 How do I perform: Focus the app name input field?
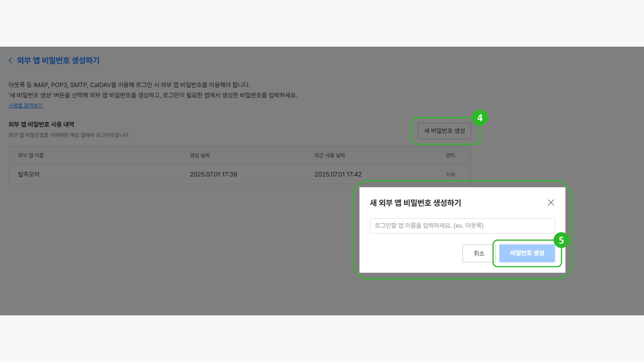click(462, 226)
